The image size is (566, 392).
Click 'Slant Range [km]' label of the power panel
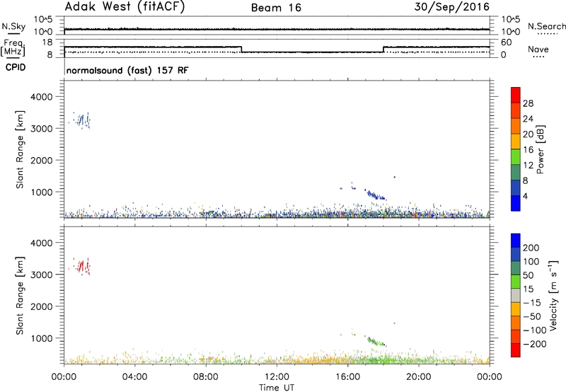point(21,149)
